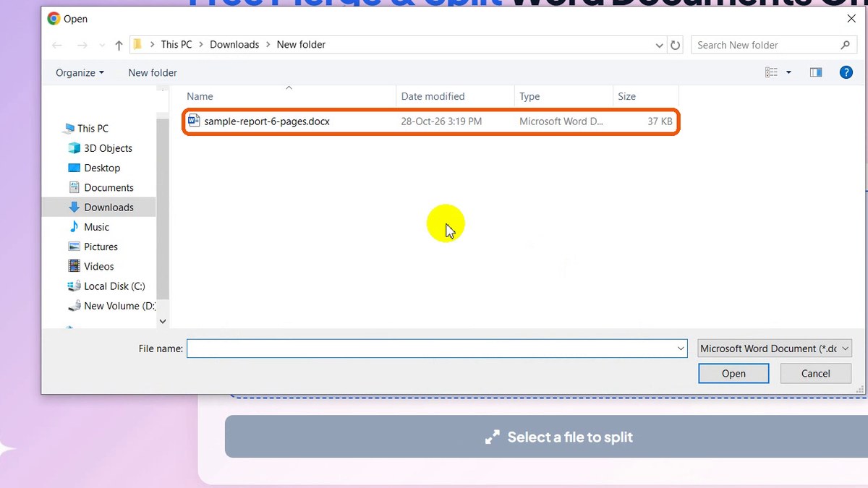
Task: Sort files by Date modified column
Action: (x=455, y=96)
